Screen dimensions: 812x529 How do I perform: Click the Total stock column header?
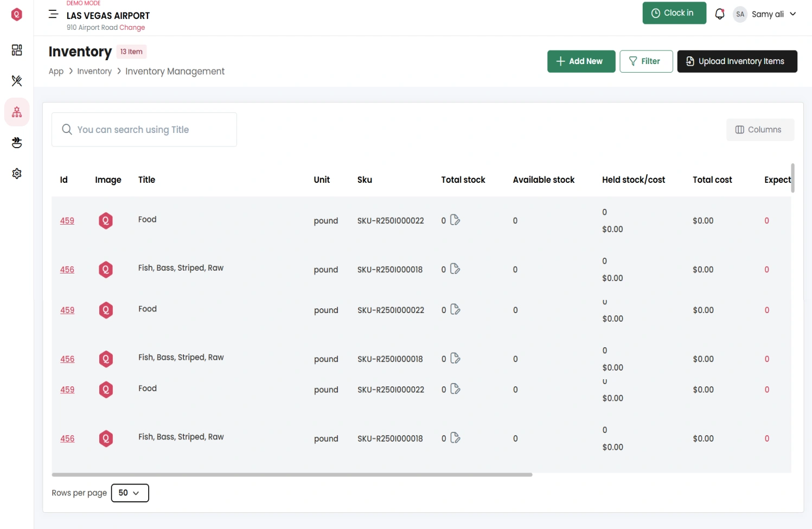click(x=463, y=180)
